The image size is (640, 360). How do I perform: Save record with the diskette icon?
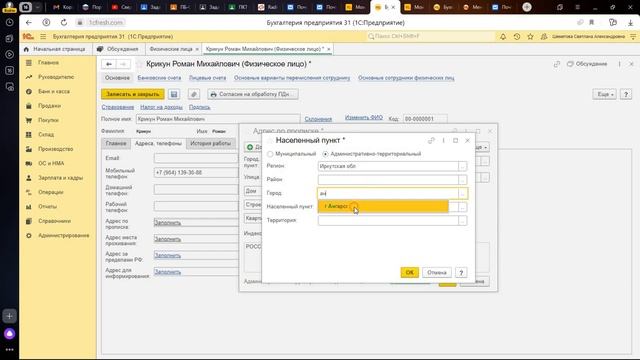point(174,94)
